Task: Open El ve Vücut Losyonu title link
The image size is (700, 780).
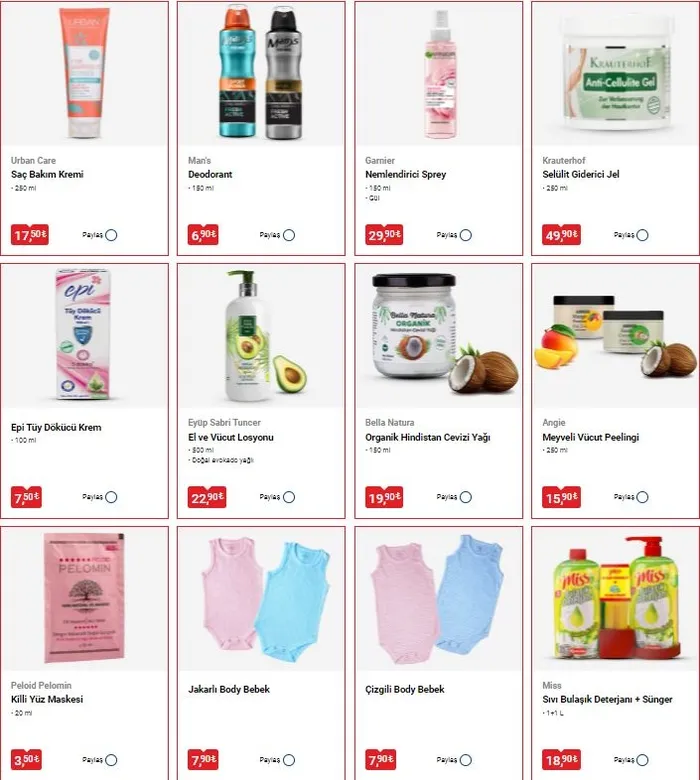Action: coord(231,437)
